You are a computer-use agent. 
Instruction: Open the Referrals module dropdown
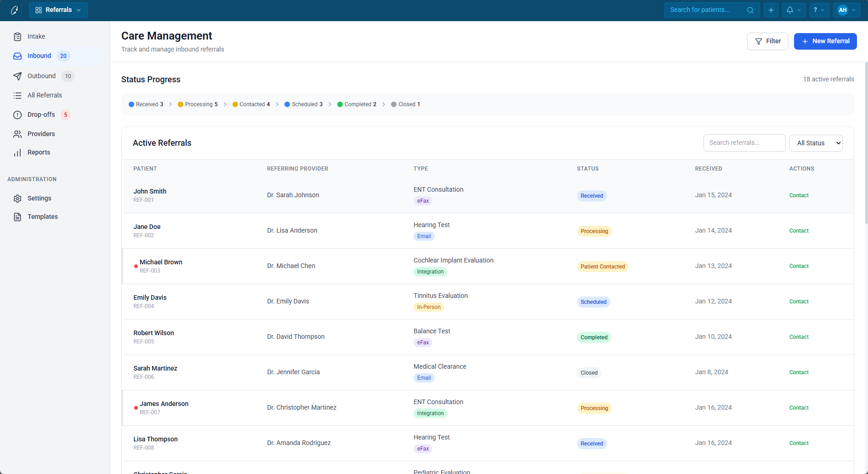(58, 10)
